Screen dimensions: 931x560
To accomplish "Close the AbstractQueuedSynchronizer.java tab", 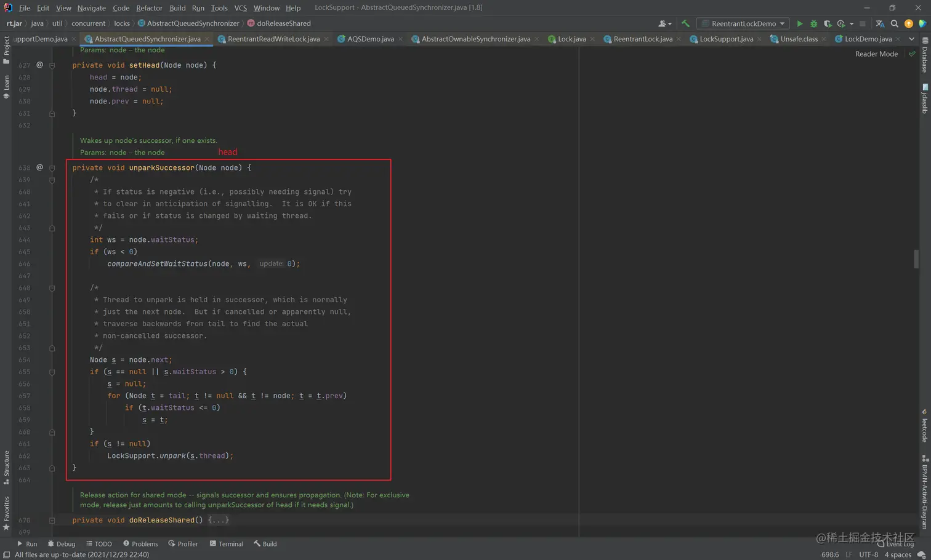I will click(207, 39).
